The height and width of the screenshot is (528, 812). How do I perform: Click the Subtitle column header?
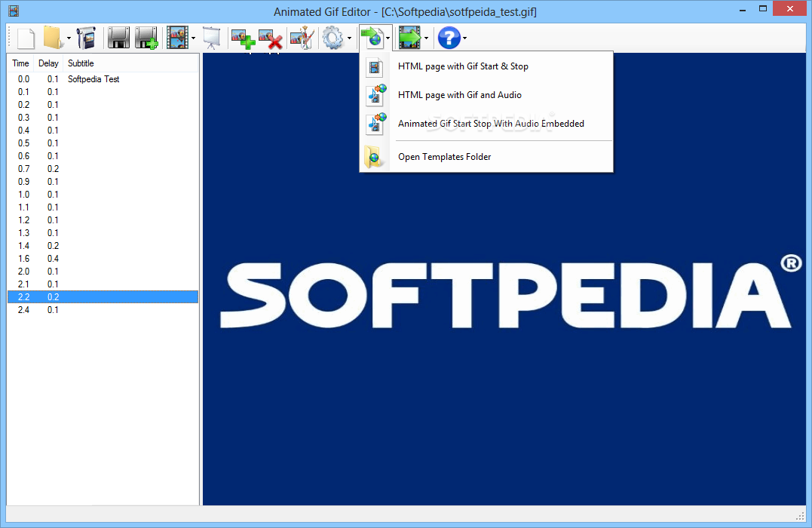[131, 63]
